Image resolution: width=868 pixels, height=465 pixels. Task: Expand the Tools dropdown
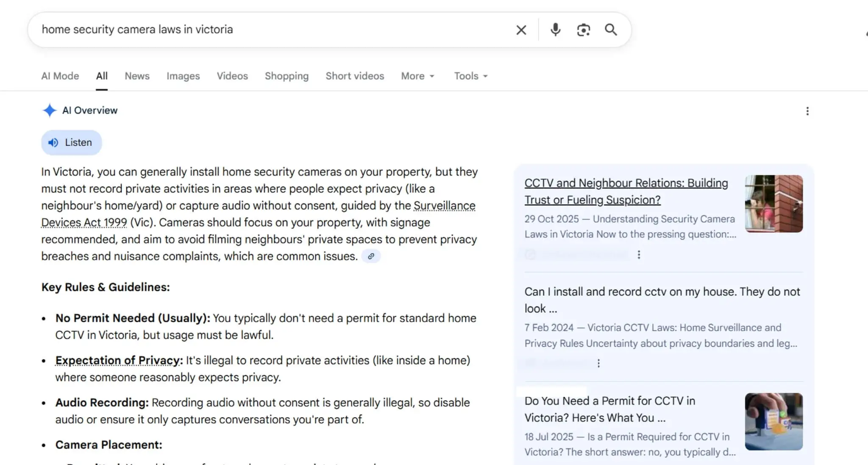coord(470,76)
